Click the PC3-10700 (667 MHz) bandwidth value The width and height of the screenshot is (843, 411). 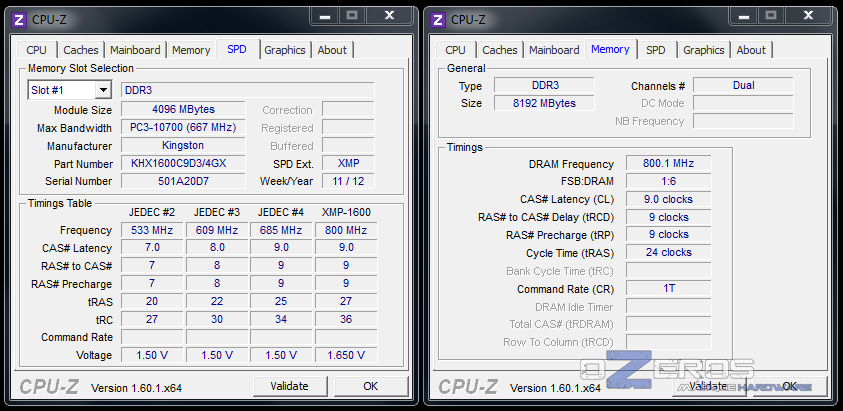coord(183,127)
